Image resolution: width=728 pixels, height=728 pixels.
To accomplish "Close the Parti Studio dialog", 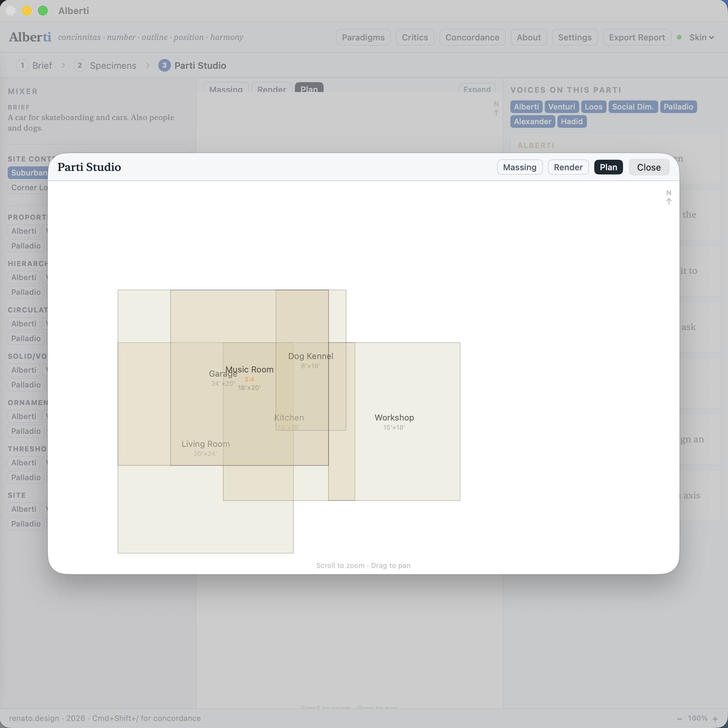I will pos(648,167).
